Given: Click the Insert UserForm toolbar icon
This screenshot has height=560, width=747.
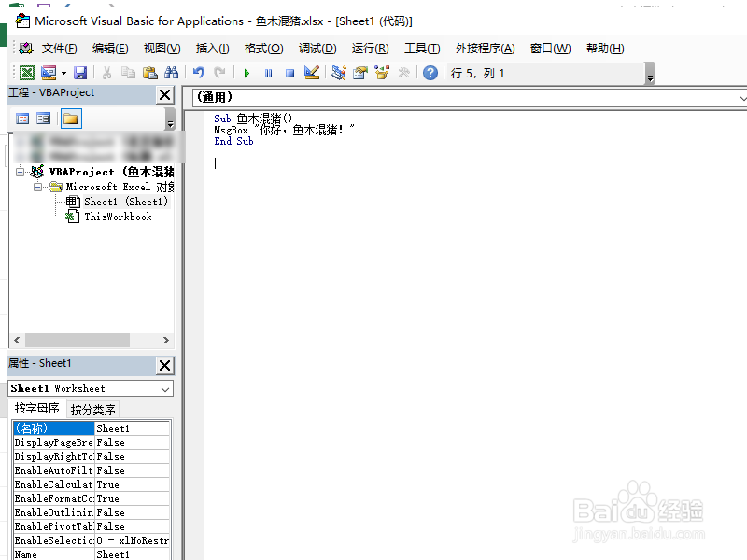Looking at the screenshot, I should (49, 73).
